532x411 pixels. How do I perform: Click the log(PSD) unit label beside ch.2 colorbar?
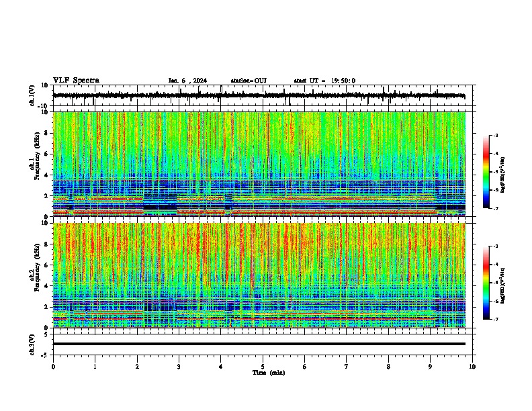coord(502,285)
